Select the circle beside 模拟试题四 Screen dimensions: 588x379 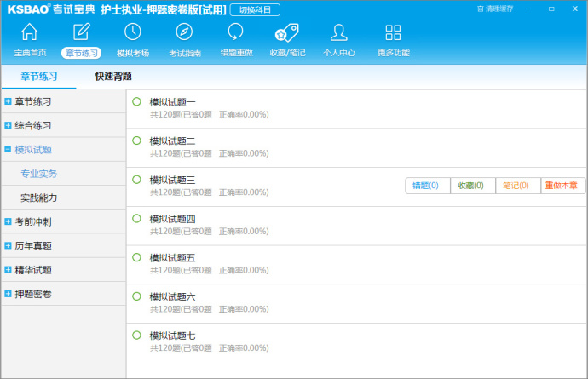pos(136,219)
